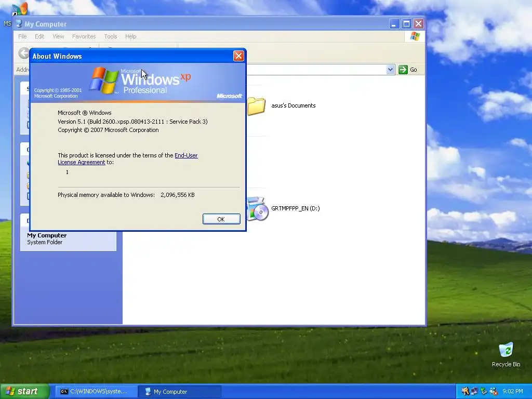Click the 9:02 PM taskbar clock
The height and width of the screenshot is (399, 532).
click(513, 391)
